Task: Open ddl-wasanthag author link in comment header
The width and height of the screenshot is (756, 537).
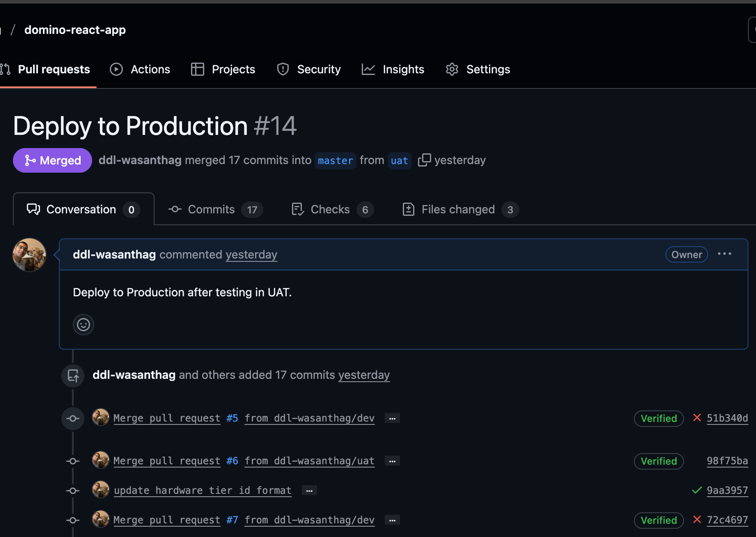Action: point(114,255)
